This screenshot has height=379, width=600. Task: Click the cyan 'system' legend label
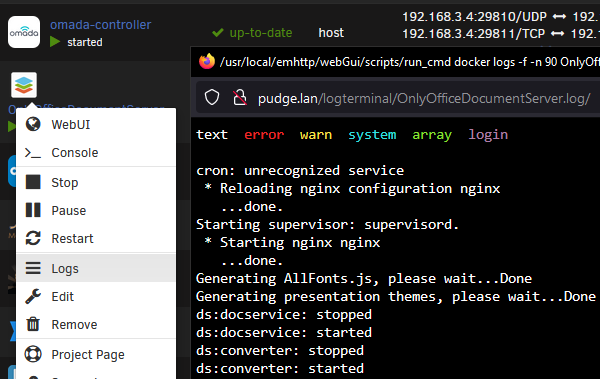(372, 134)
